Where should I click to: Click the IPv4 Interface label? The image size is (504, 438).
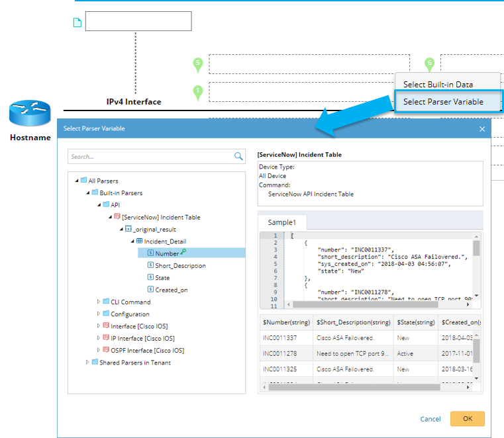pyautogui.click(x=134, y=102)
